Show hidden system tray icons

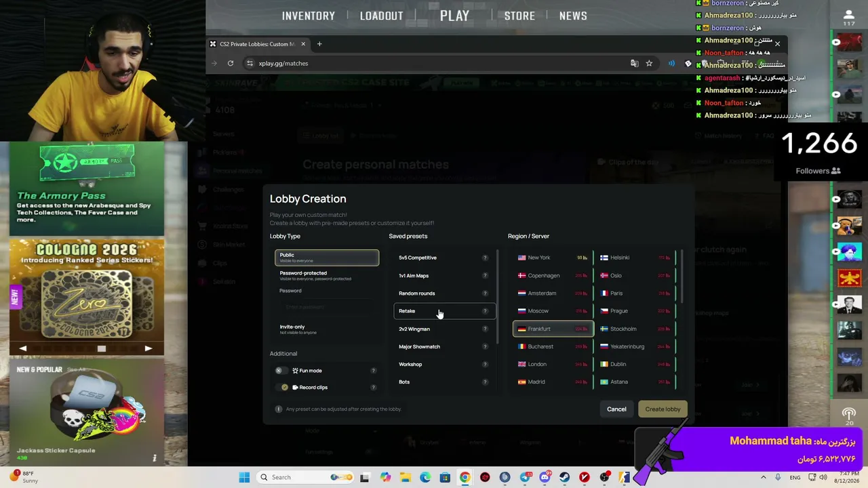click(x=763, y=477)
